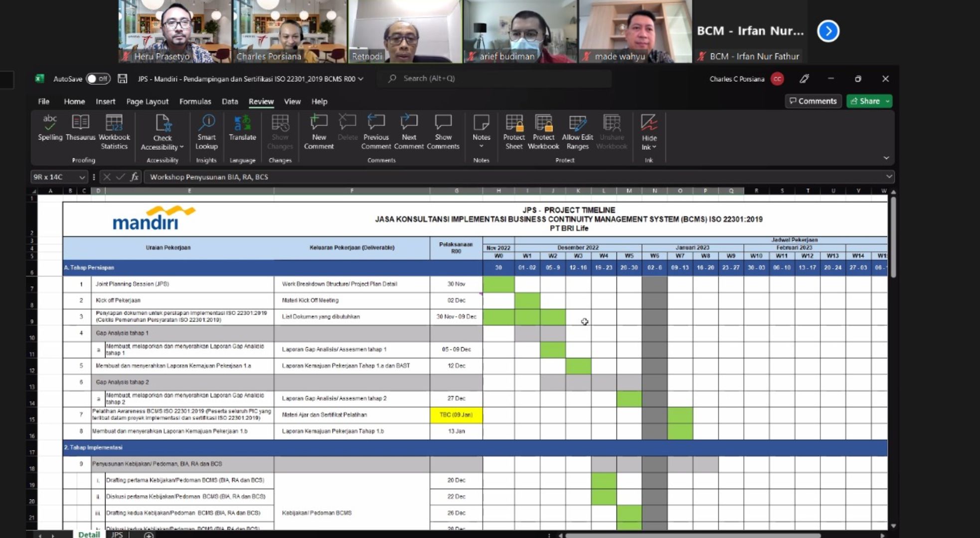Click the Protect Workbook icon
The image size is (980, 538).
coord(543,123)
